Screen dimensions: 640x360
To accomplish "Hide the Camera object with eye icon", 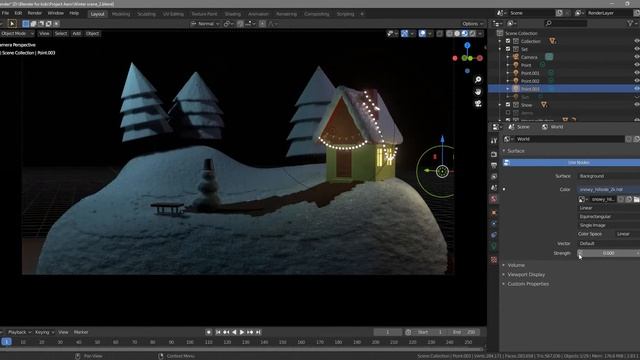I will pos(636,57).
